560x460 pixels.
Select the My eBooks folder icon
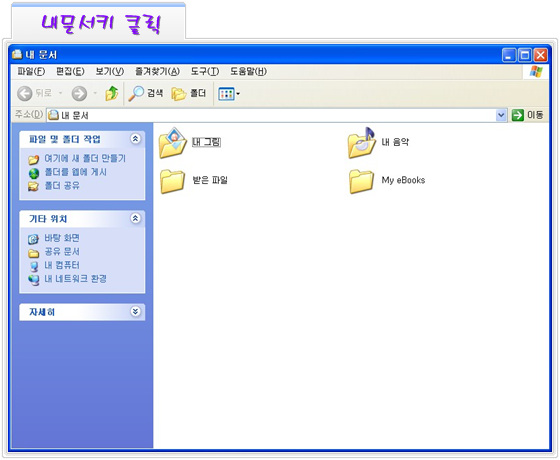[361, 181]
